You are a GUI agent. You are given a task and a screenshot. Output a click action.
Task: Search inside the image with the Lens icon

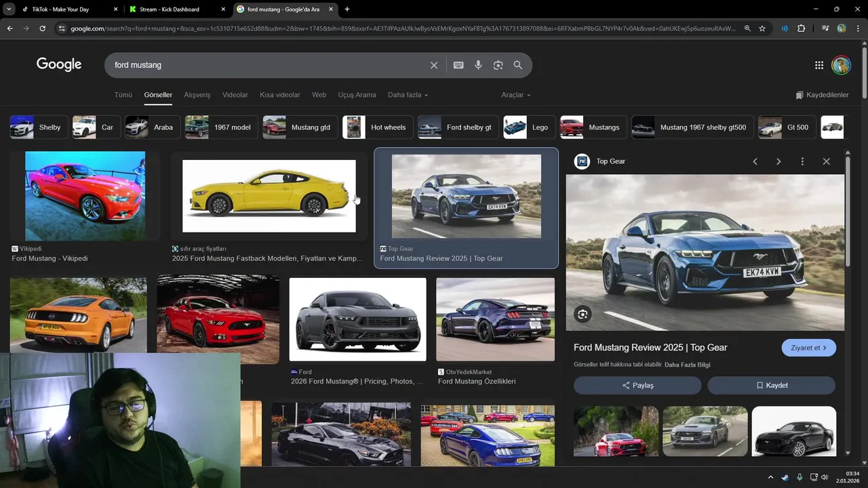point(583,314)
